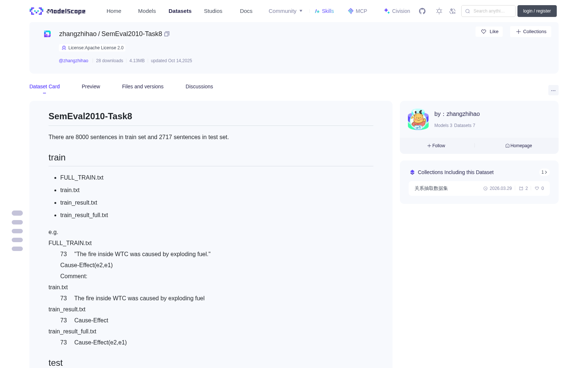Click the 'SemEval2010-Task8' card heading
588x368 pixels.
pos(90,116)
